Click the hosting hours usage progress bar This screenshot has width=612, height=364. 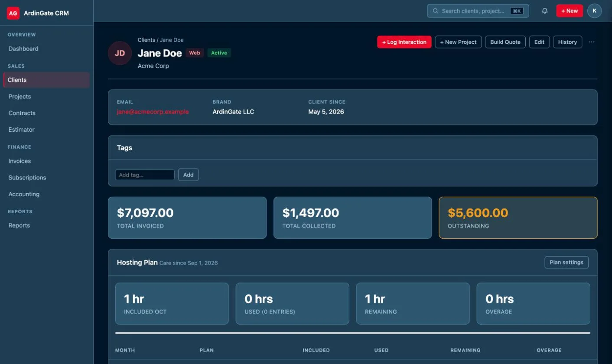[353, 333]
